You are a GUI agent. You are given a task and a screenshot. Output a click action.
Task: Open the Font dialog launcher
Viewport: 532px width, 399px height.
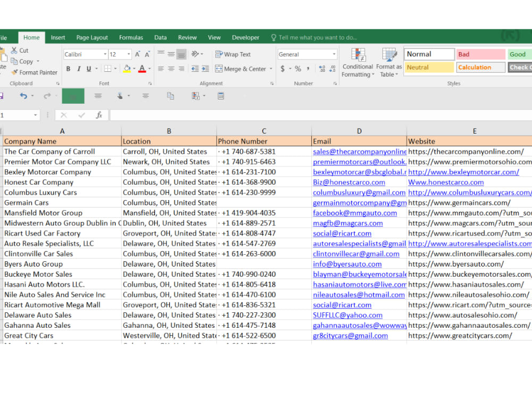coord(150,84)
